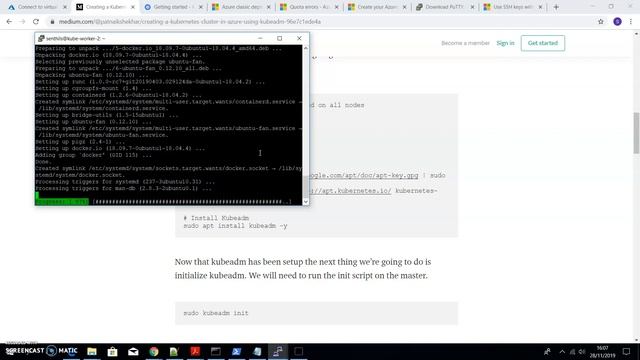
Task: Open the apt.kubernetes.io link
Action: tap(350, 191)
